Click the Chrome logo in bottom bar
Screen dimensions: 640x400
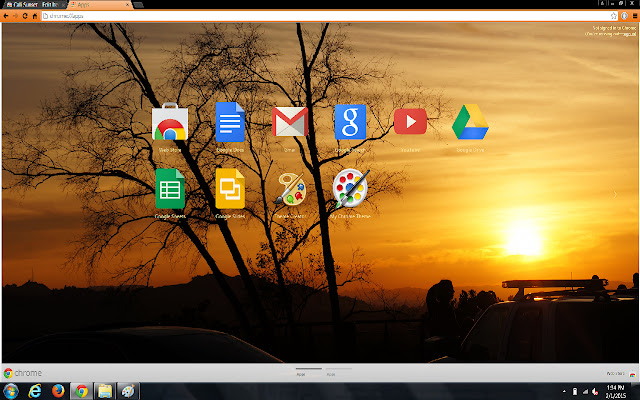tap(22, 373)
